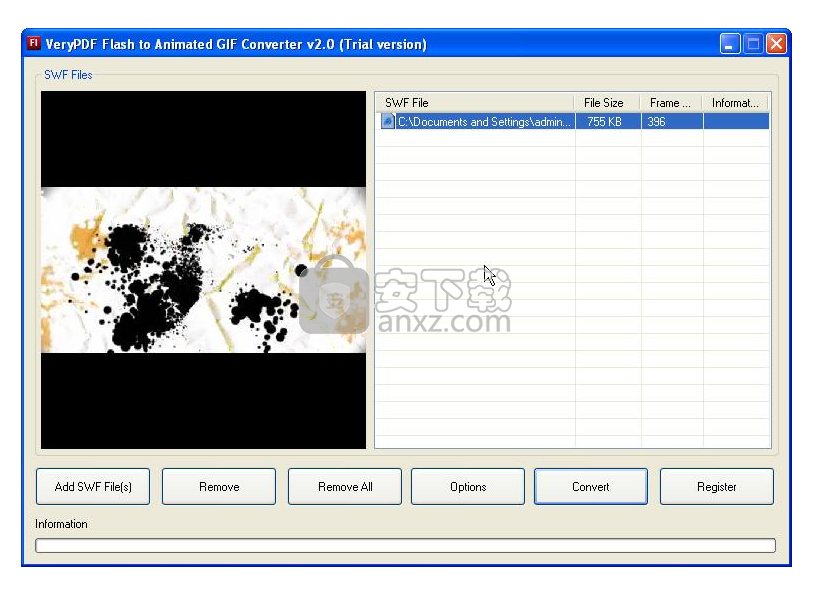Open the Options dialog
Screen dimensions: 815x592
[x=468, y=486]
